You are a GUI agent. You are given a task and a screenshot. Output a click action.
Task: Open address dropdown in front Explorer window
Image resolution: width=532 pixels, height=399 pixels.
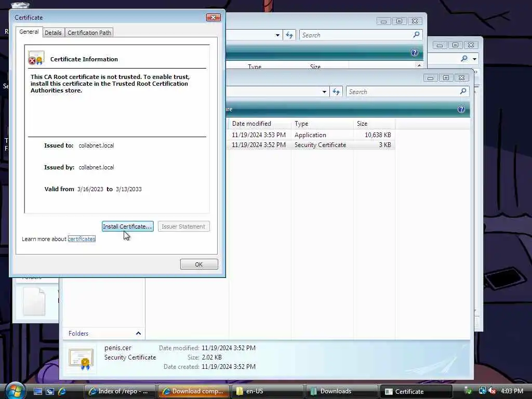(324, 91)
